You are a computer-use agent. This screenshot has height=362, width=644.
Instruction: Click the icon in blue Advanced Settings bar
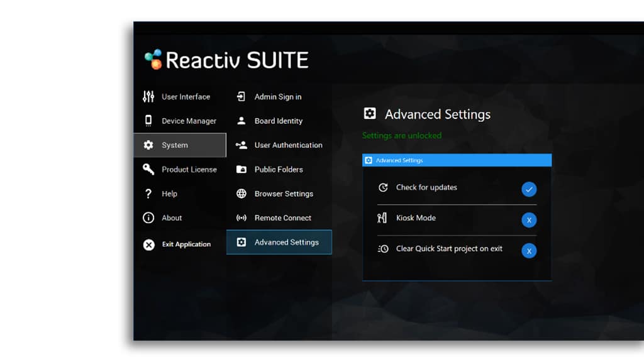point(369,160)
